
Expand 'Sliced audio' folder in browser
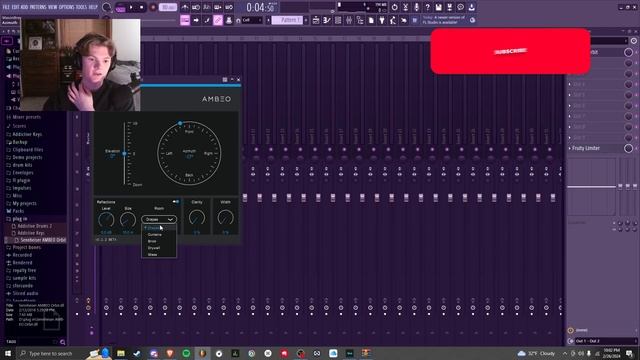25,293
